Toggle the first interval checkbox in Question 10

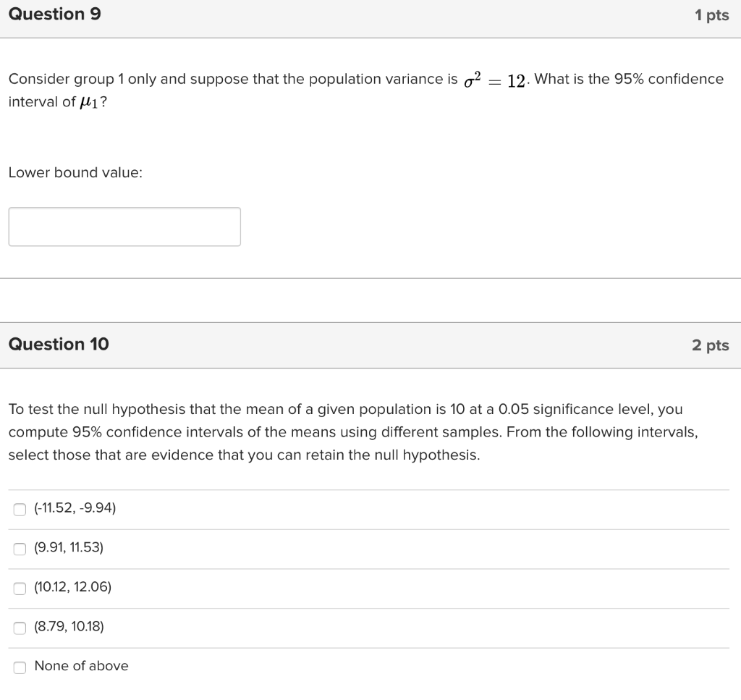tap(20, 509)
